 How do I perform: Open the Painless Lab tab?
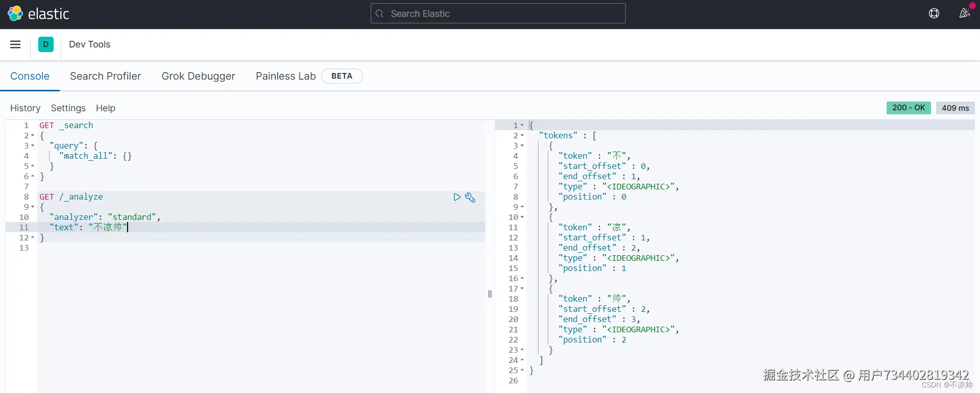pos(285,76)
